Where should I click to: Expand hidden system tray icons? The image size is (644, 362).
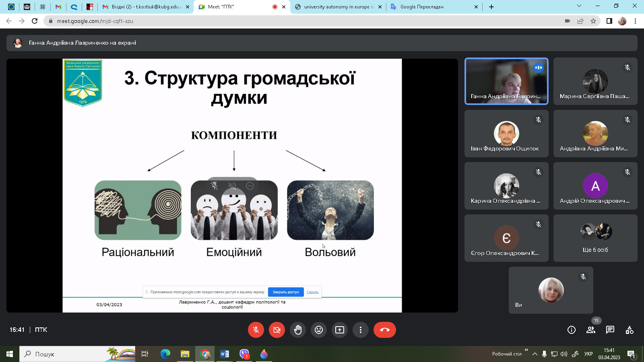[535, 354]
